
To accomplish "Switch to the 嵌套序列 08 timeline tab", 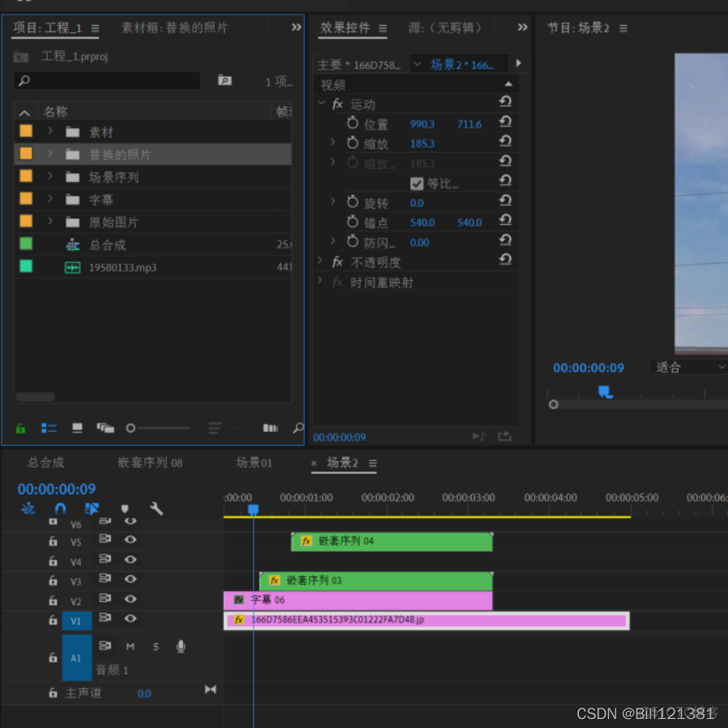I will pyautogui.click(x=149, y=463).
